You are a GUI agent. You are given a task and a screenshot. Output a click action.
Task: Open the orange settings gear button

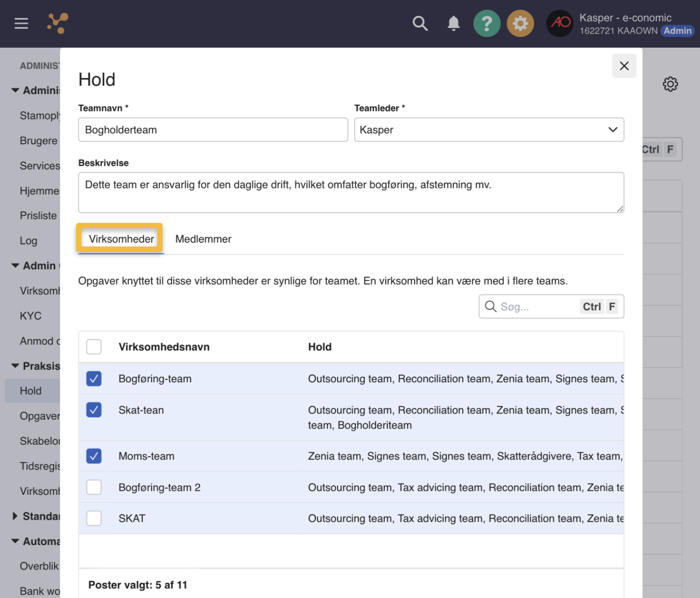[520, 23]
